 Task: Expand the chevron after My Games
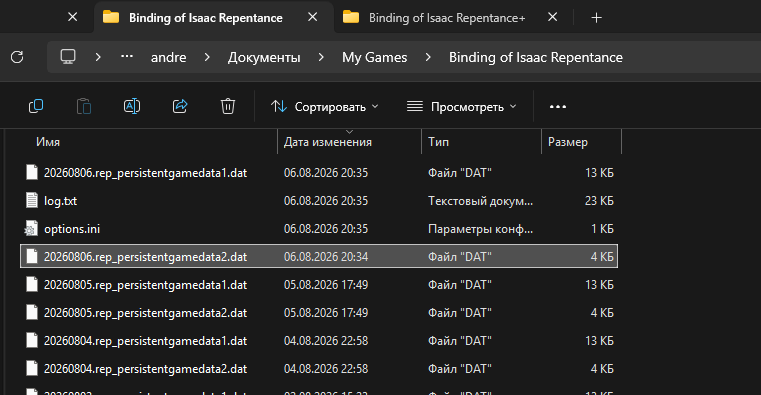(x=428, y=57)
